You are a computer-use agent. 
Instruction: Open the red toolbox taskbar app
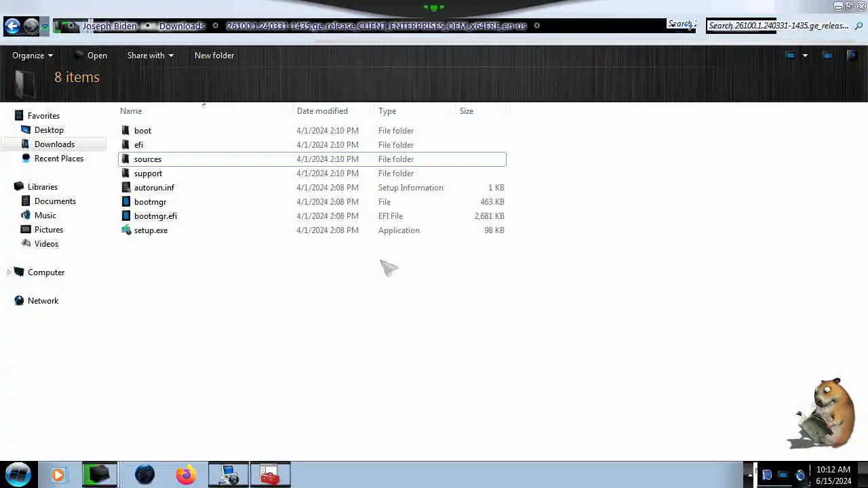coord(271,475)
